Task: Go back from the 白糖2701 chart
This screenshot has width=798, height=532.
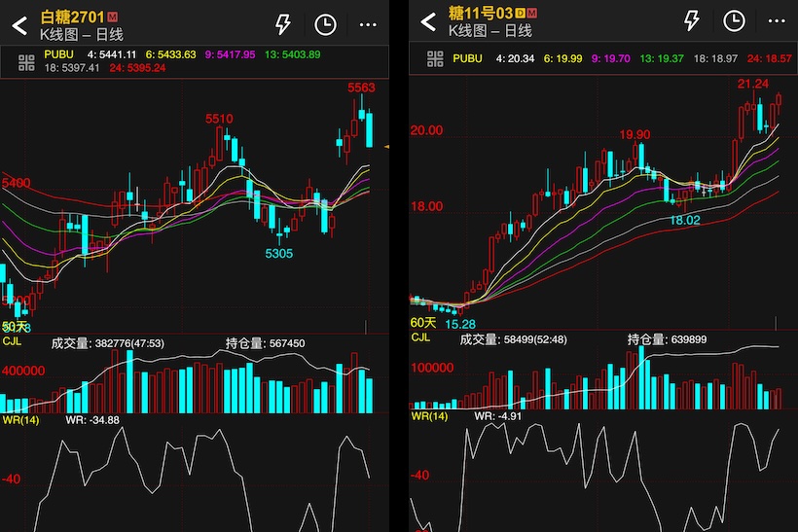Action: coord(19,25)
